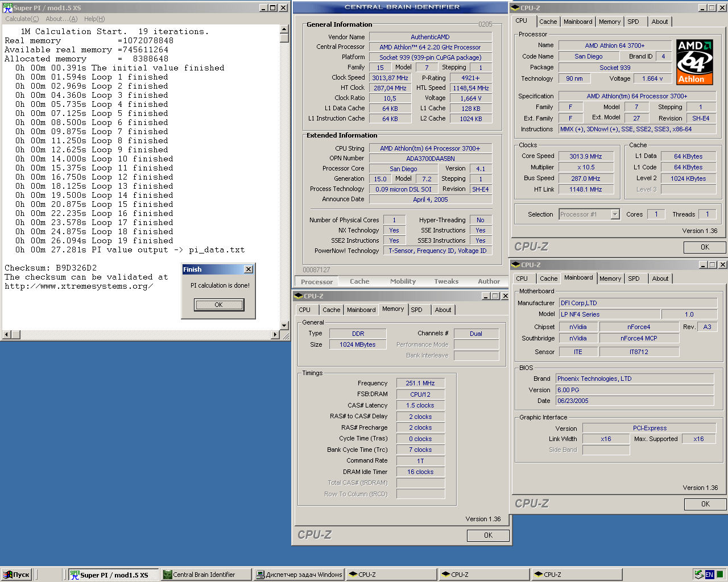Click the CAS# Latency 1.5 clocks value
This screenshot has width=728, height=582.
click(420, 406)
